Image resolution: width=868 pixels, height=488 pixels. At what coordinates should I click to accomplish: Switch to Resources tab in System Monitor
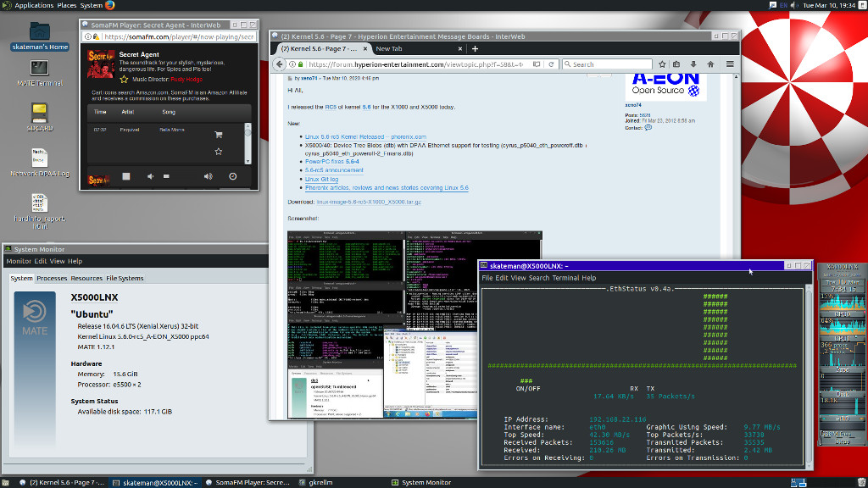coord(86,278)
